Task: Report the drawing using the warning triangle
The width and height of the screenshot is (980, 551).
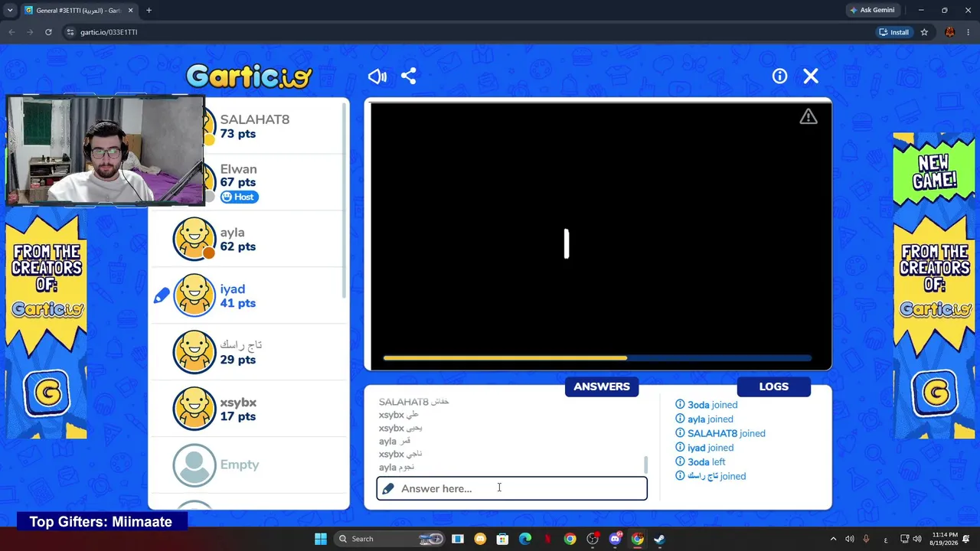Action: (808, 116)
